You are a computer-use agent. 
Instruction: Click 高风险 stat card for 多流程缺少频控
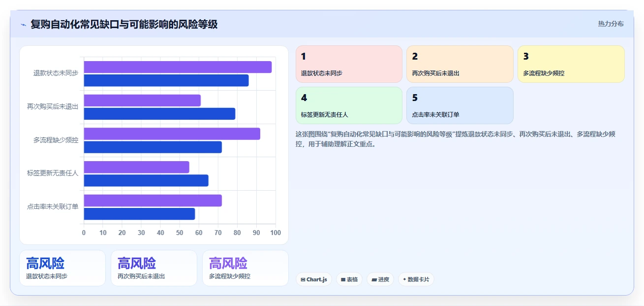[245, 268]
